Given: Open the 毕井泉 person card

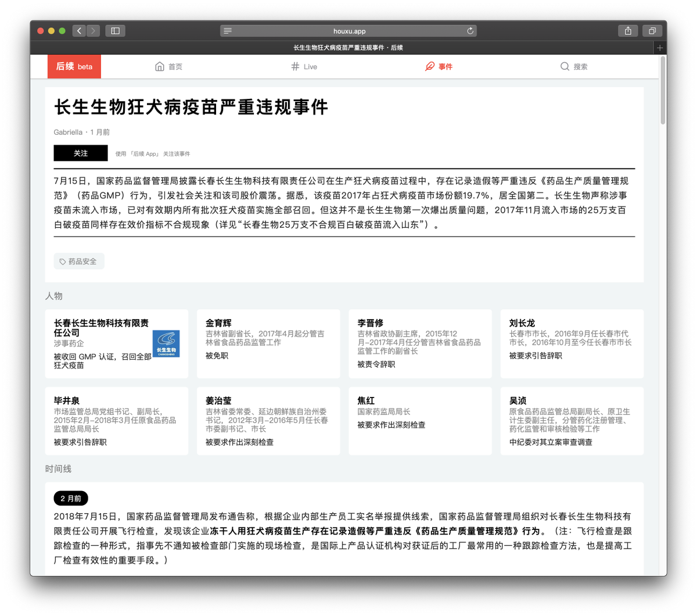Looking at the screenshot, I should pyautogui.click(x=117, y=421).
